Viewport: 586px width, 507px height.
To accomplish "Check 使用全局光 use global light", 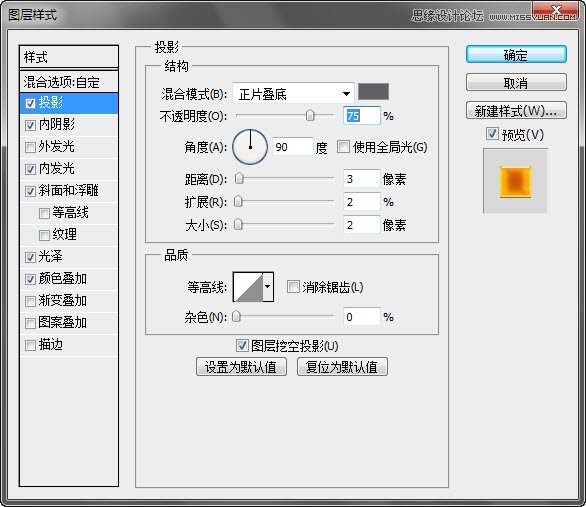I will click(x=343, y=146).
